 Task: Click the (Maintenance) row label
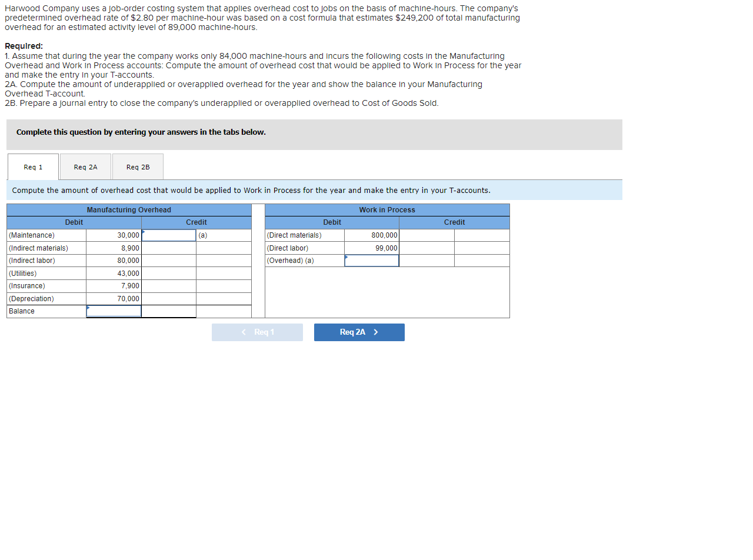pos(32,235)
